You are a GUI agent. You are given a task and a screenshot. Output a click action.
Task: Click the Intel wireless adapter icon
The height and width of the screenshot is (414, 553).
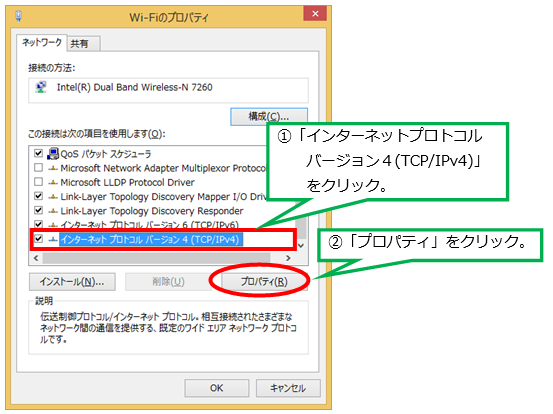[x=41, y=87]
